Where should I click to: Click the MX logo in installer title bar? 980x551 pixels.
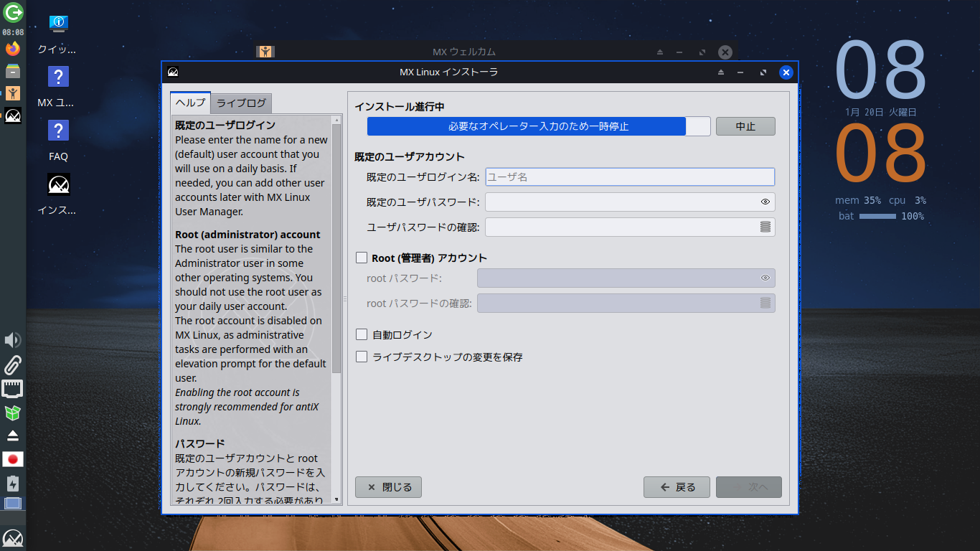pyautogui.click(x=173, y=72)
